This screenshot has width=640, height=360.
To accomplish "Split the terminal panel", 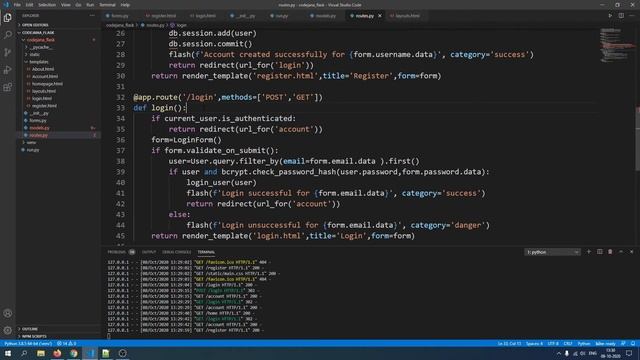I will 599,252.
